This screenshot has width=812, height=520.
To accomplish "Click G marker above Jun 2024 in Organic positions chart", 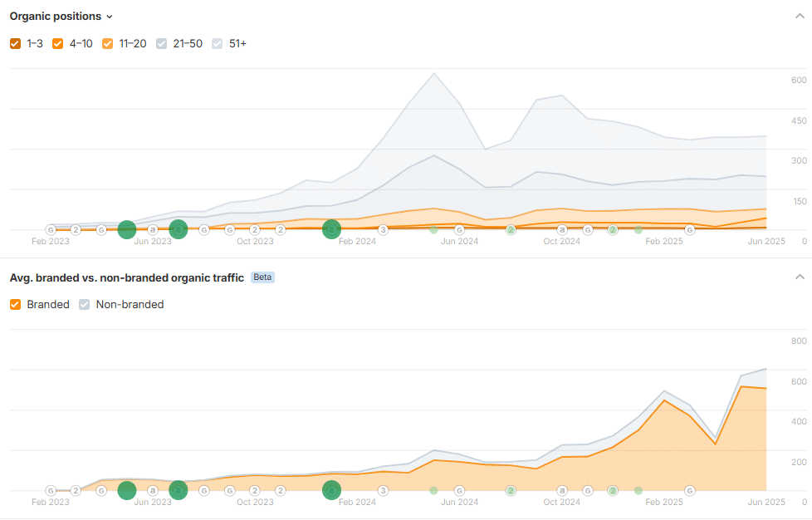I will (459, 229).
